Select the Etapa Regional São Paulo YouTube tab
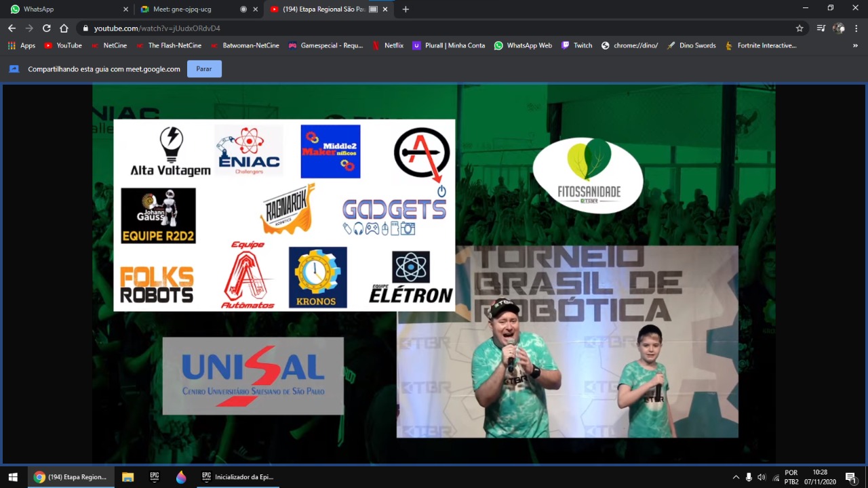 click(x=329, y=9)
